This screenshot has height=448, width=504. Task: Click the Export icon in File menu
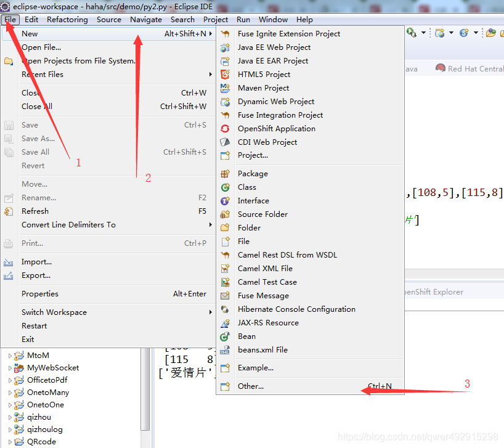pyautogui.click(x=9, y=275)
